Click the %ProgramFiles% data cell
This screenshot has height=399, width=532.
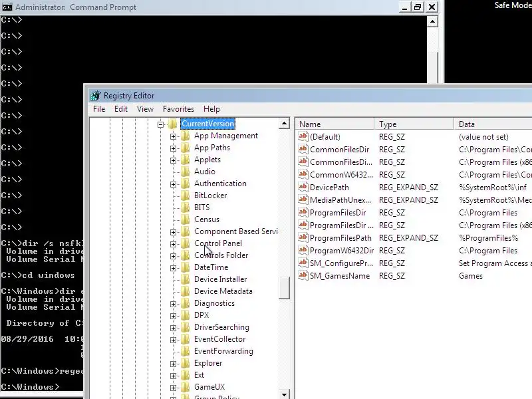pyautogui.click(x=488, y=238)
